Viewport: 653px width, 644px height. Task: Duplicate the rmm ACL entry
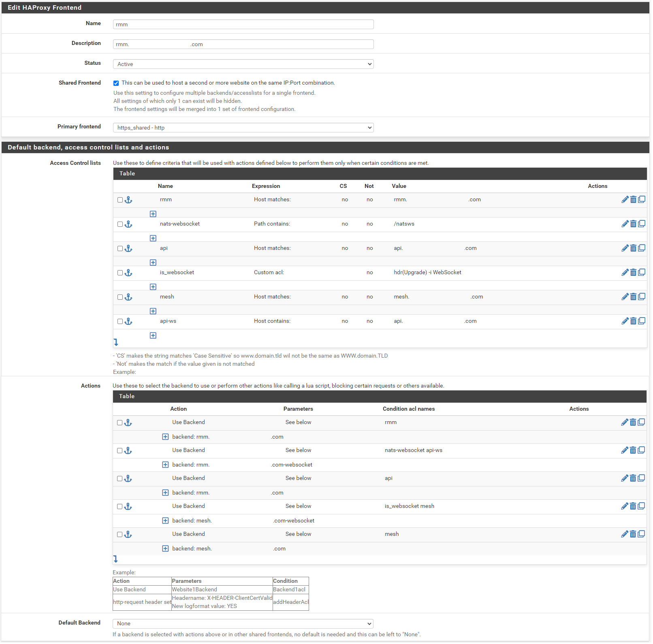(x=642, y=200)
